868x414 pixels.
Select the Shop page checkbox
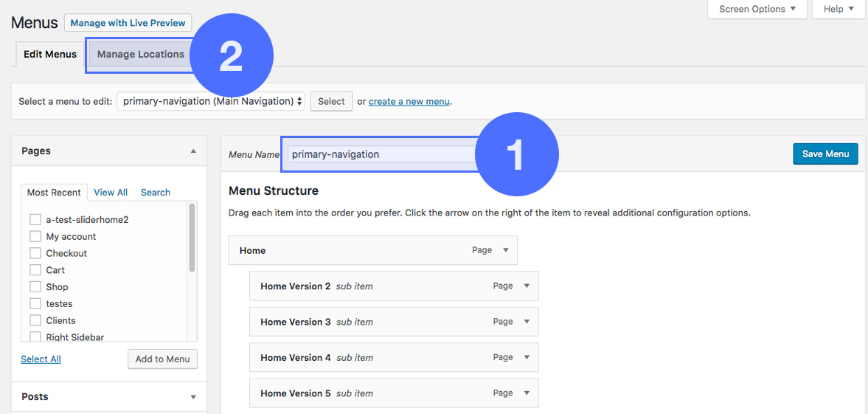(35, 287)
